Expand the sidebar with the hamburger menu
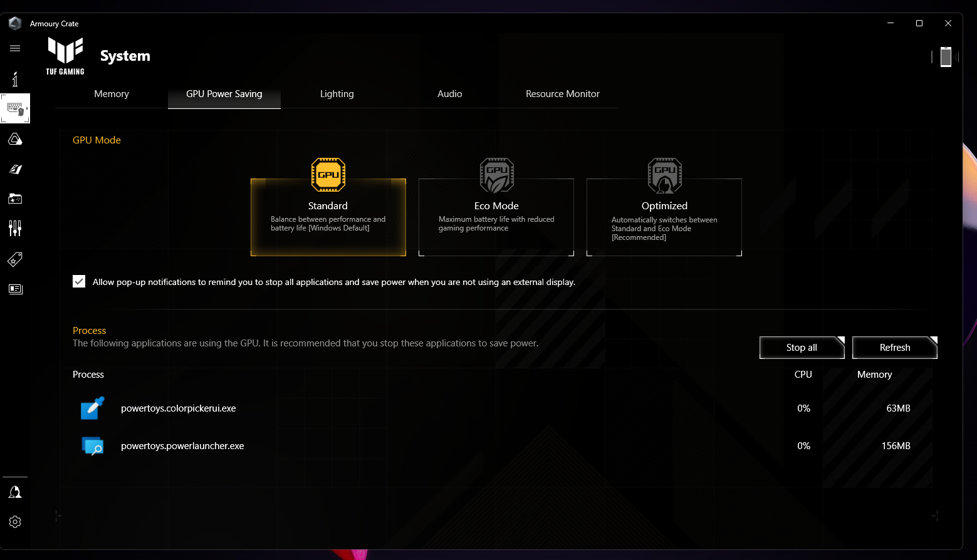 point(15,48)
